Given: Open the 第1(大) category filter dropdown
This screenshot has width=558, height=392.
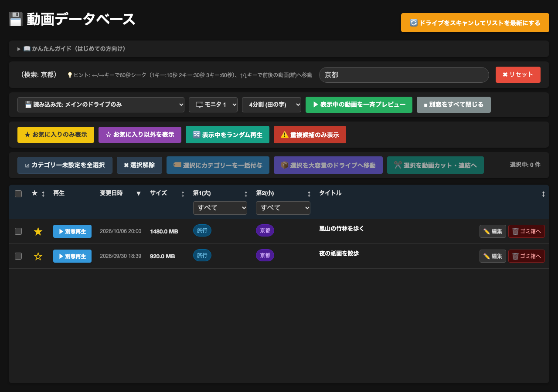Looking at the screenshot, I should point(220,208).
